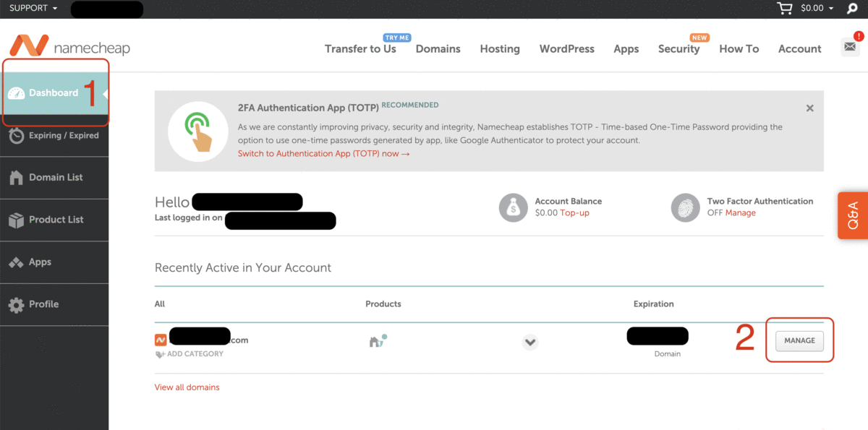Image resolution: width=868 pixels, height=430 pixels.
Task: Click the Add Category tag icon
Action: pyautogui.click(x=160, y=354)
